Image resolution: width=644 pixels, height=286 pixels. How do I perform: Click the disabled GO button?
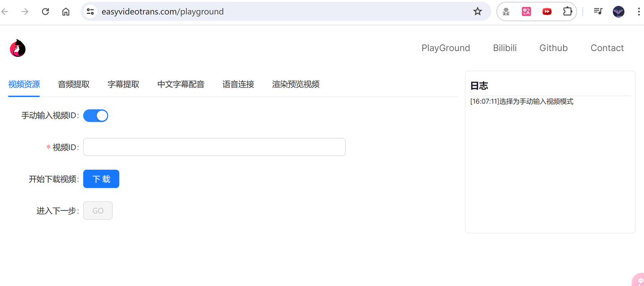97,210
